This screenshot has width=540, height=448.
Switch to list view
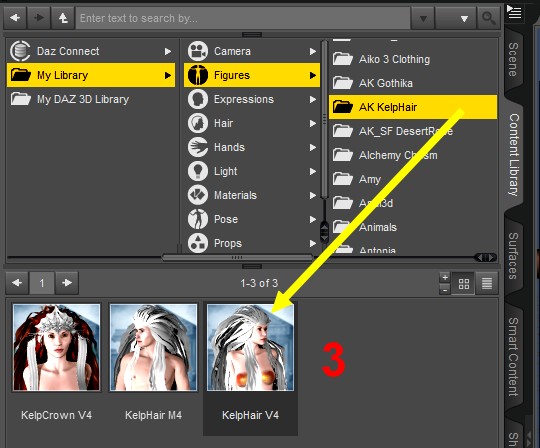487,283
